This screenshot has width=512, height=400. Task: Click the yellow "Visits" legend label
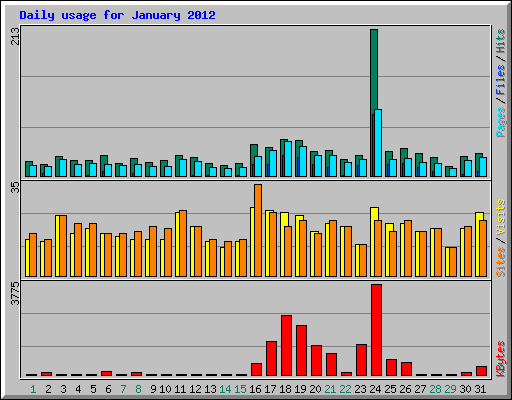click(501, 217)
